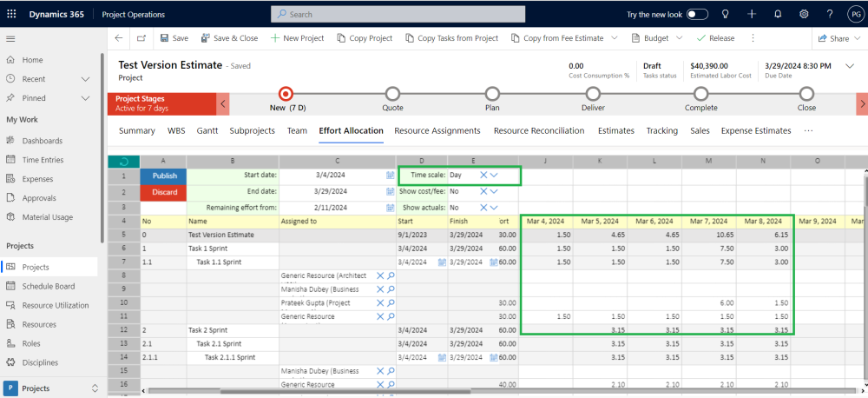Click the help question mark icon

pos(830,14)
